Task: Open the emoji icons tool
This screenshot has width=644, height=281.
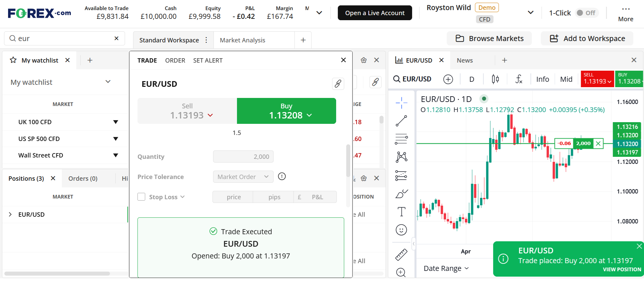Action: coord(401,230)
